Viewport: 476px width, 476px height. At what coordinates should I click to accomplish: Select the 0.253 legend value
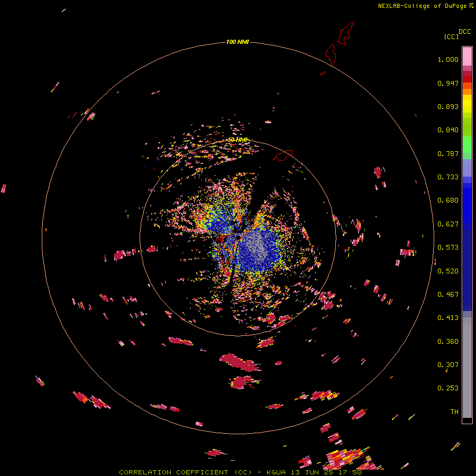448,388
